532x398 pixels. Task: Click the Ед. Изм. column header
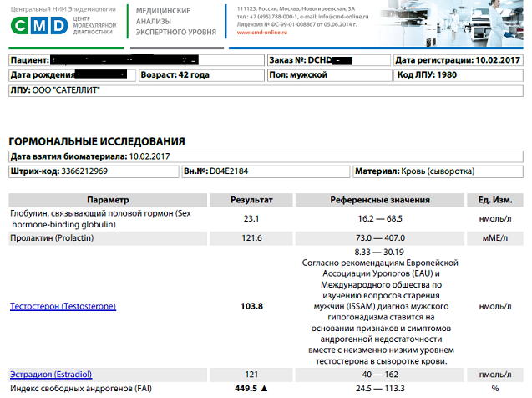click(x=496, y=200)
